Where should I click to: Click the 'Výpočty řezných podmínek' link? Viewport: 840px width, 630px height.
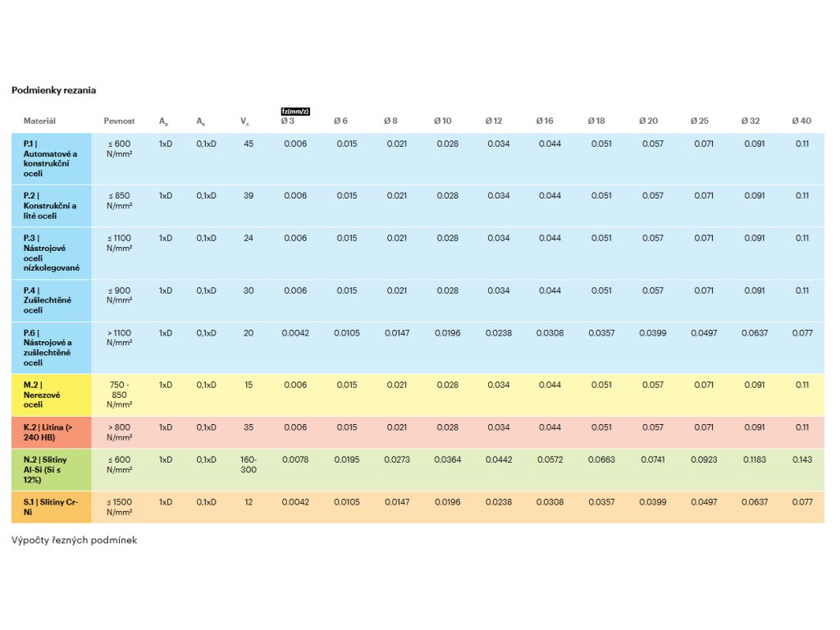74,540
